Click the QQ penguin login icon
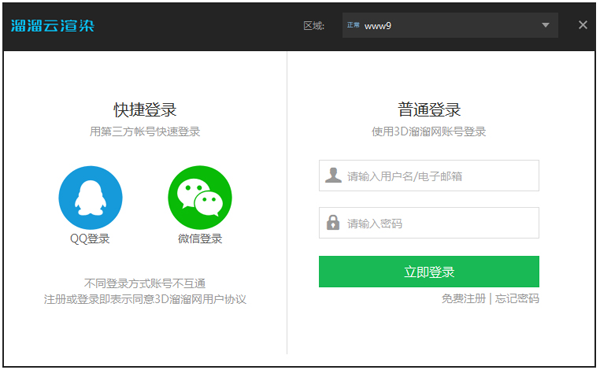Viewport: 600px width, 370px height. pyautogui.click(x=90, y=197)
